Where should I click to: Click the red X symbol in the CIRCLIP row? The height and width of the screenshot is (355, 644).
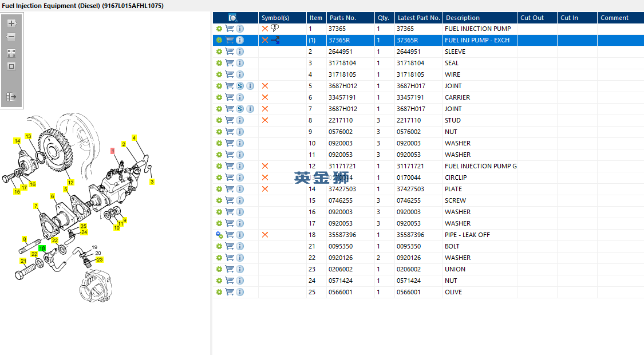pos(265,178)
